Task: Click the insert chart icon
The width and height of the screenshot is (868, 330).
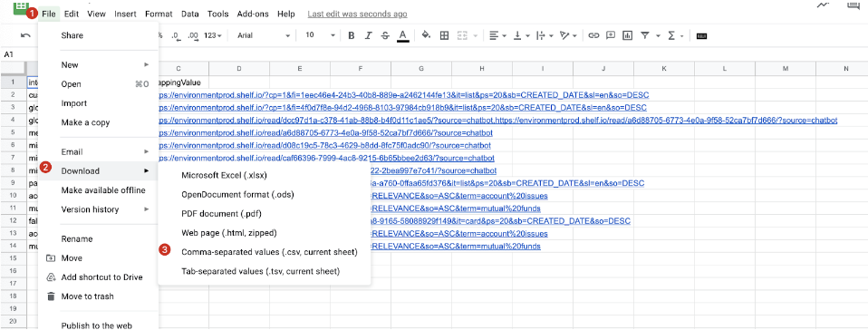Action: click(x=627, y=35)
